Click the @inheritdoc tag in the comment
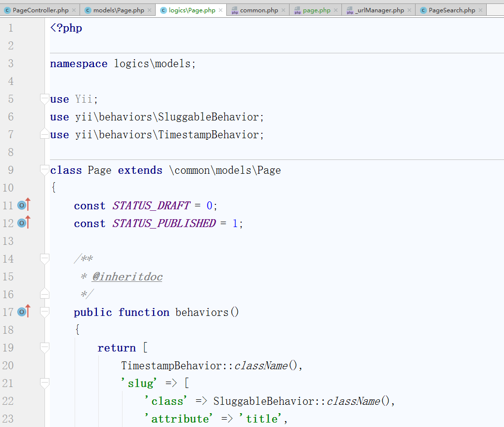 tap(127, 277)
